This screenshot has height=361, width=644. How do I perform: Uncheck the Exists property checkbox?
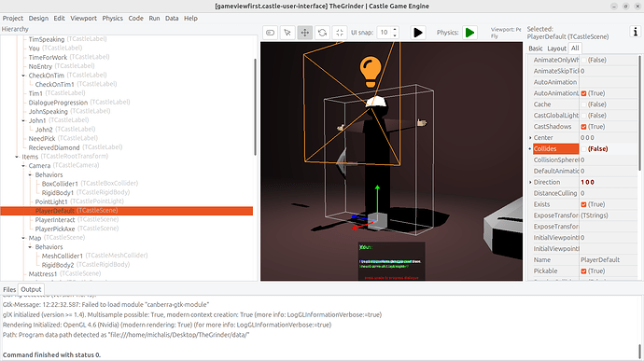pyautogui.click(x=583, y=204)
